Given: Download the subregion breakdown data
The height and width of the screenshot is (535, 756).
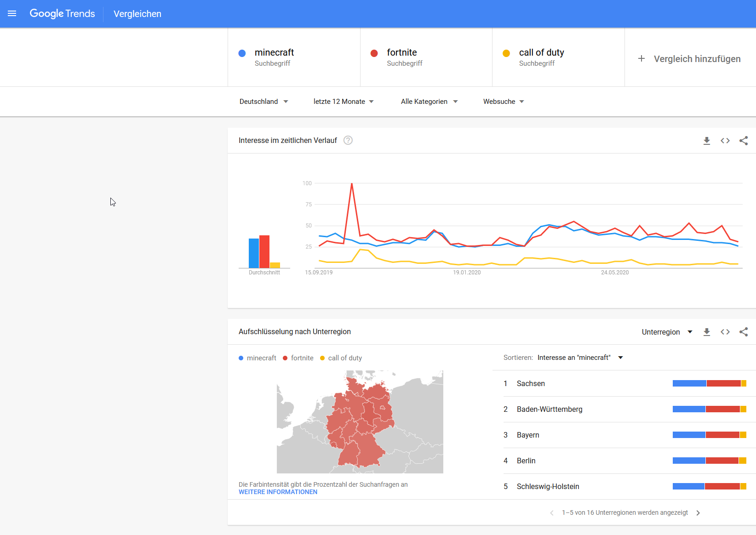Looking at the screenshot, I should tap(707, 332).
